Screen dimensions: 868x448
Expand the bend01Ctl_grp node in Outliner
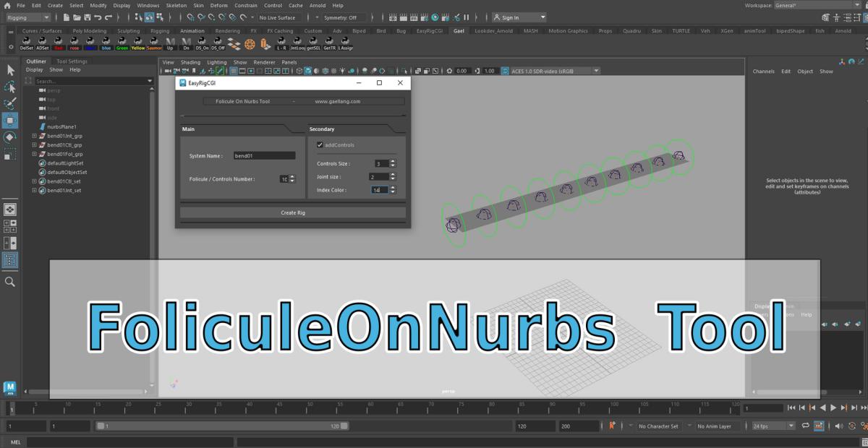34,145
